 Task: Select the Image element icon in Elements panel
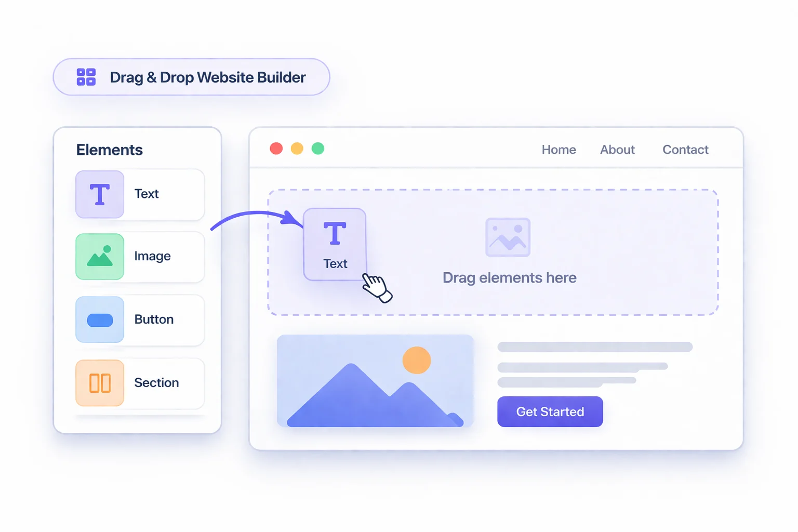[100, 257]
